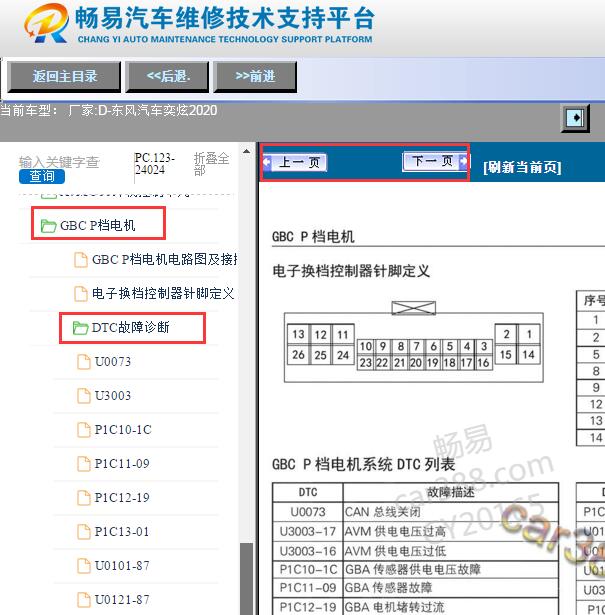This screenshot has width=605, height=615.
Task: Open U0073 tree entry
Action: tap(113, 362)
